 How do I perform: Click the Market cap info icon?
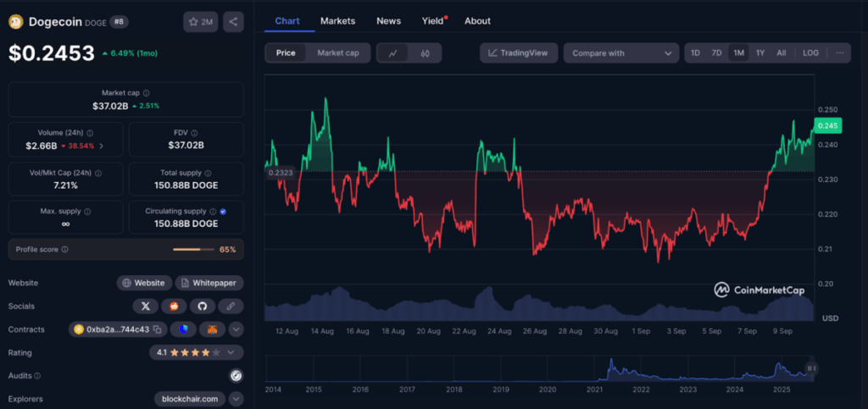pyautogui.click(x=146, y=93)
